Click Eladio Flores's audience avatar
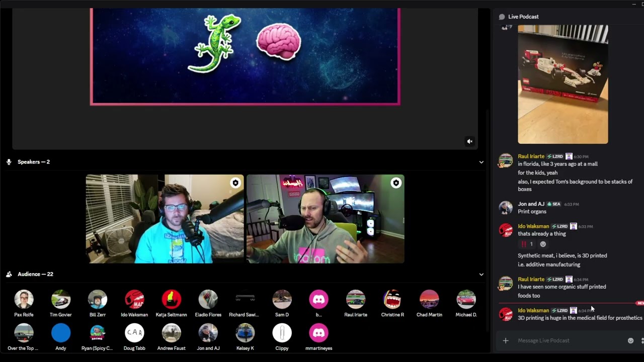This screenshot has width=644, height=362. (x=208, y=300)
